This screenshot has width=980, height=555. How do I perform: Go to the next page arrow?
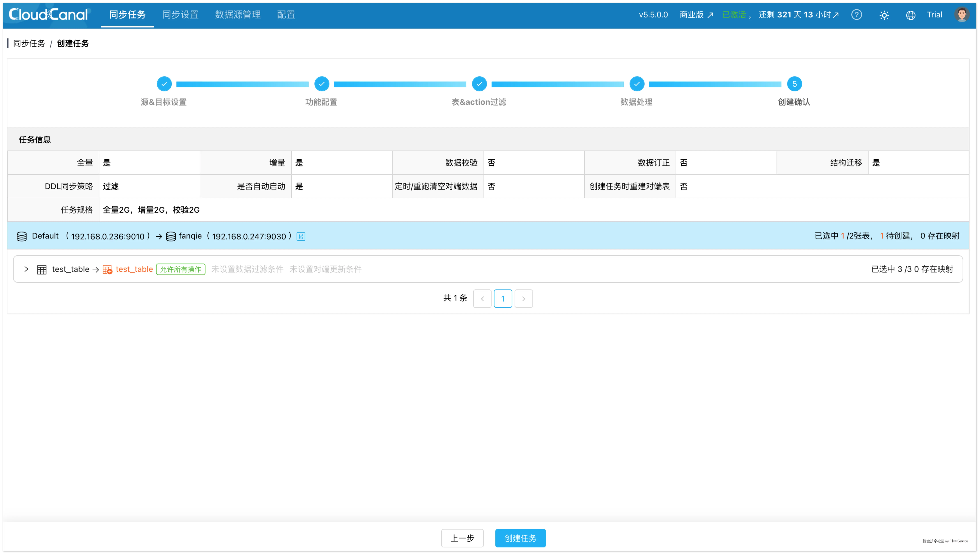(x=523, y=298)
